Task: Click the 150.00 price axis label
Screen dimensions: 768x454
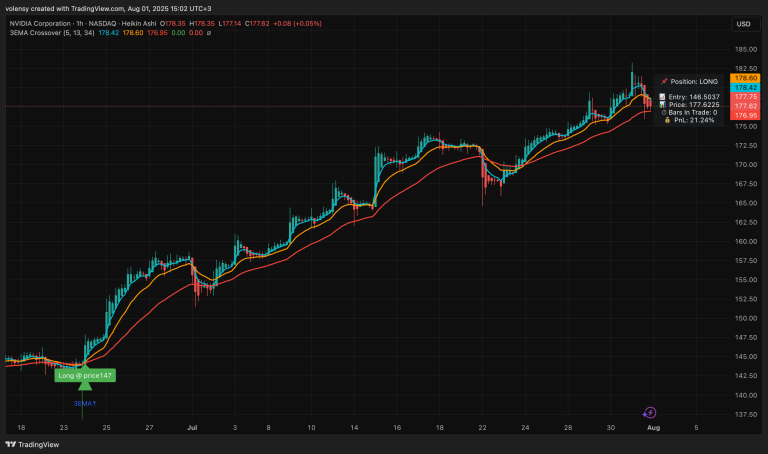Action: click(x=746, y=318)
